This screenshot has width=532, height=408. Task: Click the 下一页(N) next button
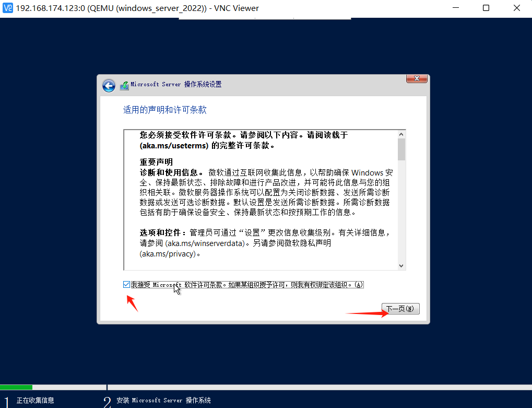click(400, 309)
